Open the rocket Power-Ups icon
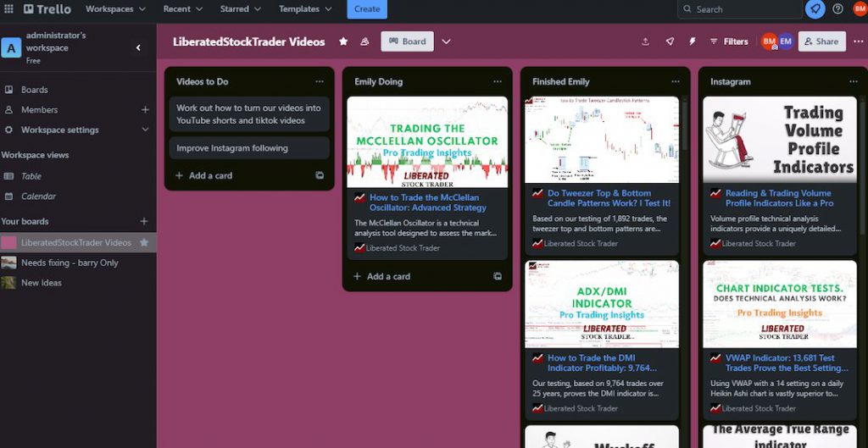This screenshot has height=448, width=868. pos(670,41)
